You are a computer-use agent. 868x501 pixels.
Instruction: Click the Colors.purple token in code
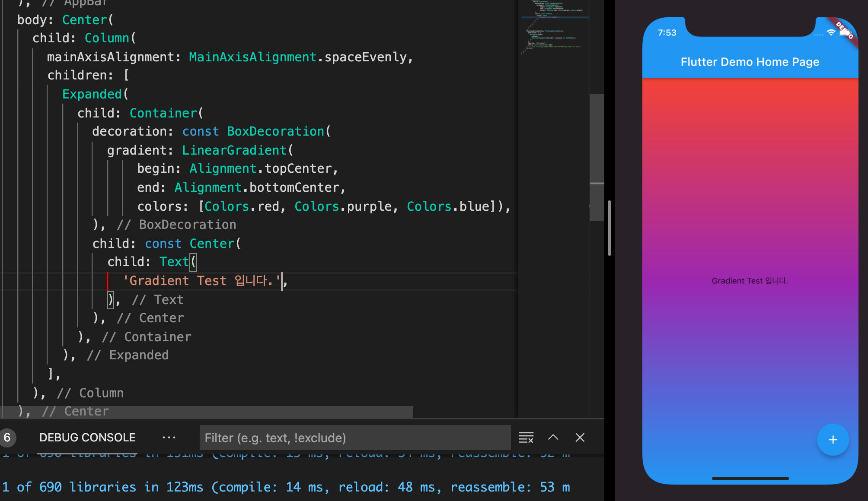[x=343, y=206]
